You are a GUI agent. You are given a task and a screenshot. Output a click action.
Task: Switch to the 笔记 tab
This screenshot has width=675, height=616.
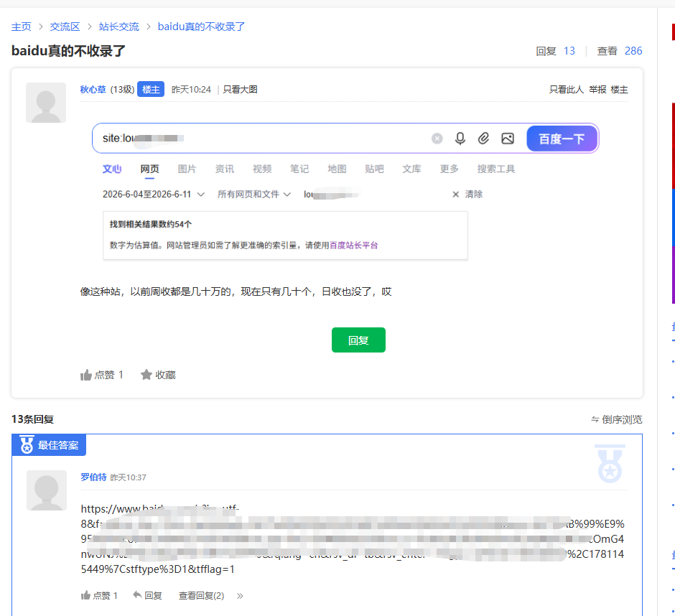tap(299, 169)
